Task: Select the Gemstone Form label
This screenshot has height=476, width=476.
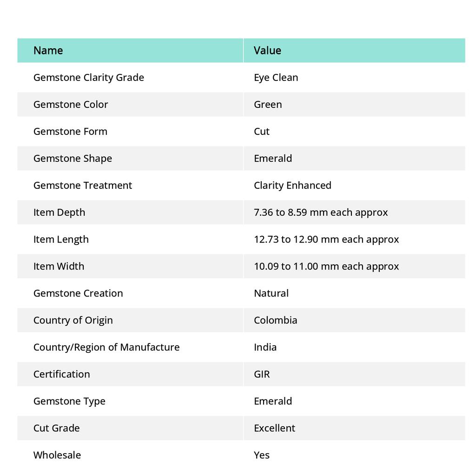Action: pyautogui.click(x=70, y=132)
